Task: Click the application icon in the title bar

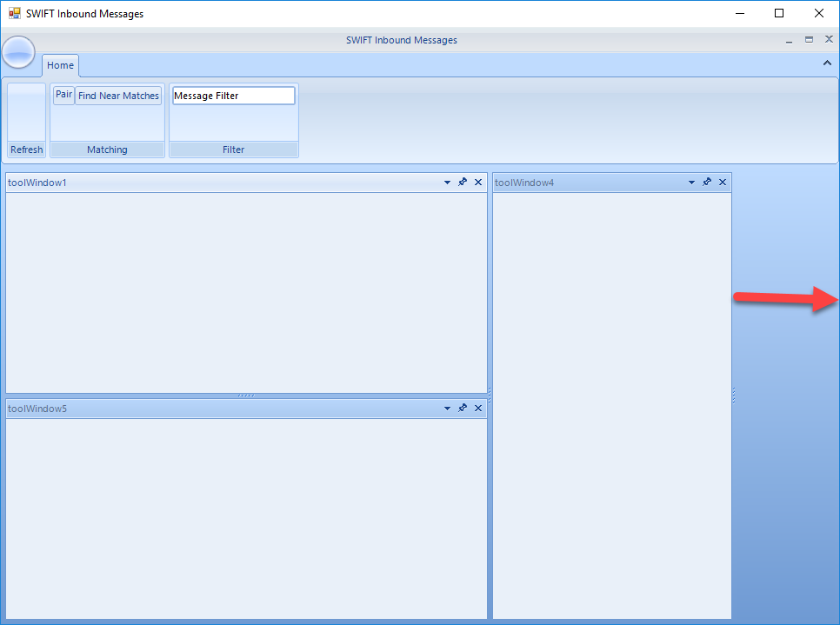Action: coord(15,13)
